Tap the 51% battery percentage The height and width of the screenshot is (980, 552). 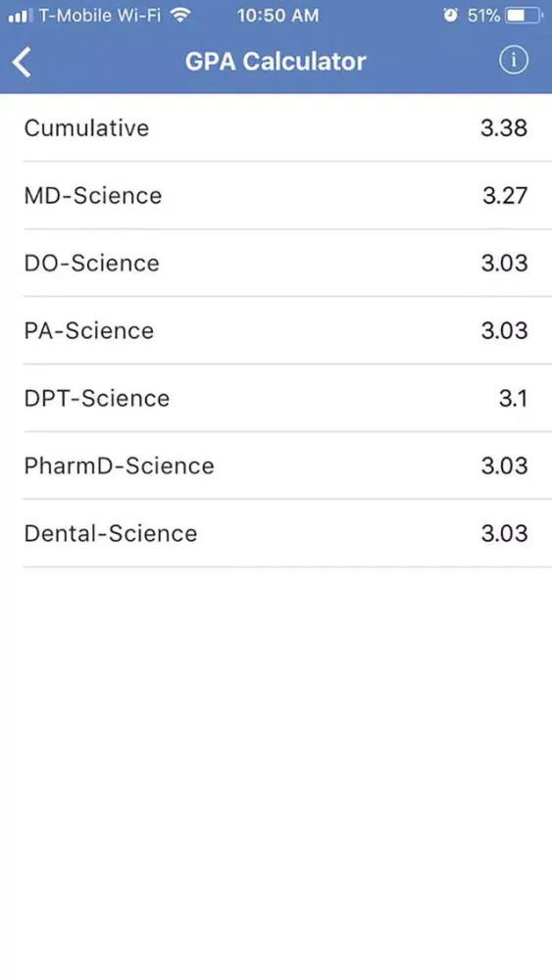point(483,16)
